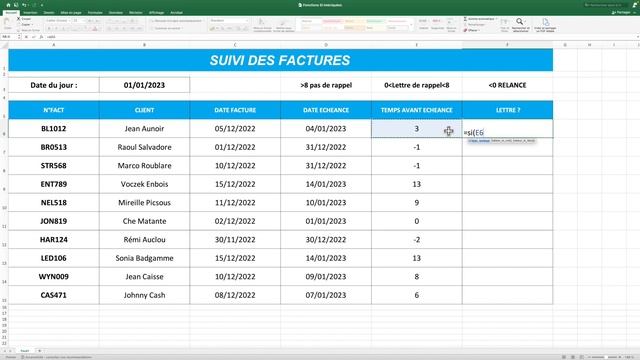Viewport: 640px width, 360px height.
Task: Confirm the formula with the checkmark
Action: 33,37
